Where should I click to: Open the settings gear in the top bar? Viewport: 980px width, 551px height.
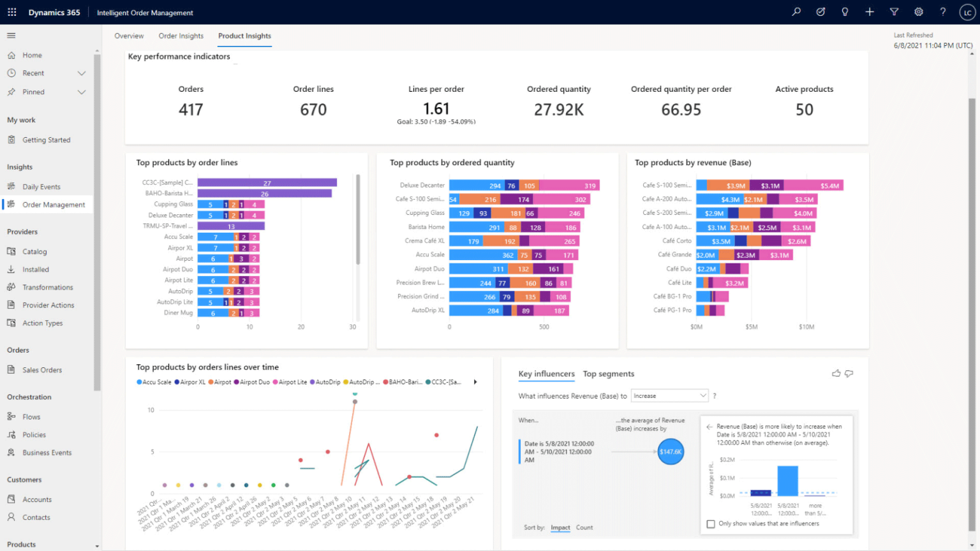(919, 11)
